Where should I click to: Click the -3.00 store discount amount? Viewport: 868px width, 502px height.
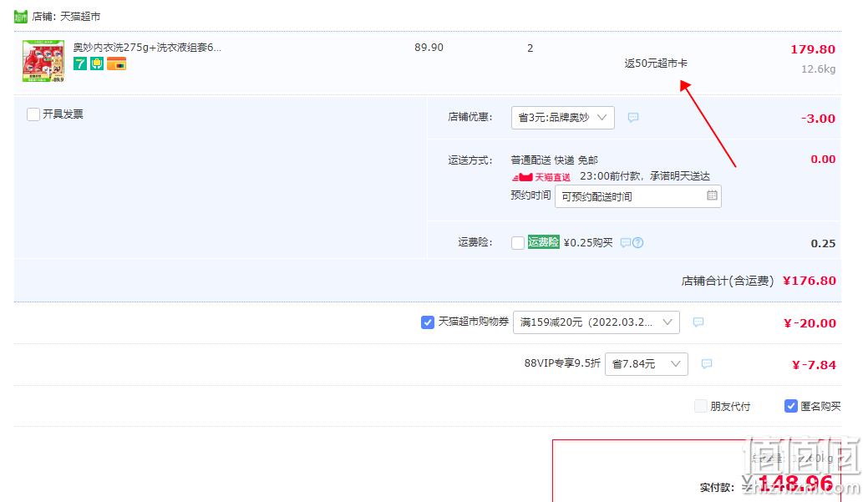tap(818, 119)
